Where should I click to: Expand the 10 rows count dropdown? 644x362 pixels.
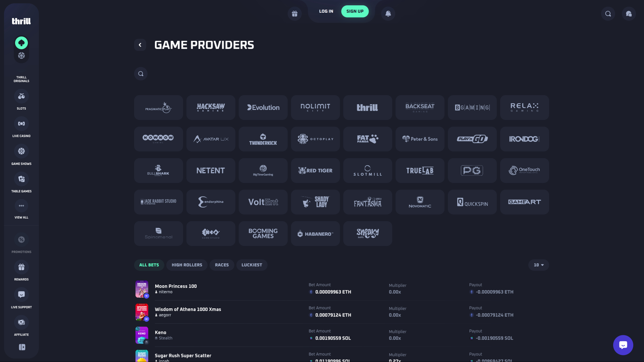click(x=538, y=265)
